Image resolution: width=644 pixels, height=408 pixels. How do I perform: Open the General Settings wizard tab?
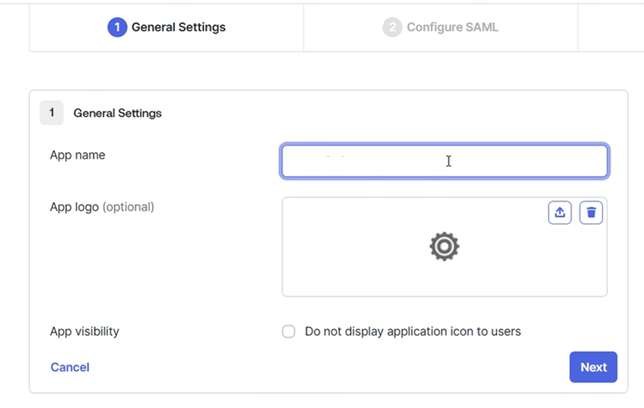tap(167, 27)
